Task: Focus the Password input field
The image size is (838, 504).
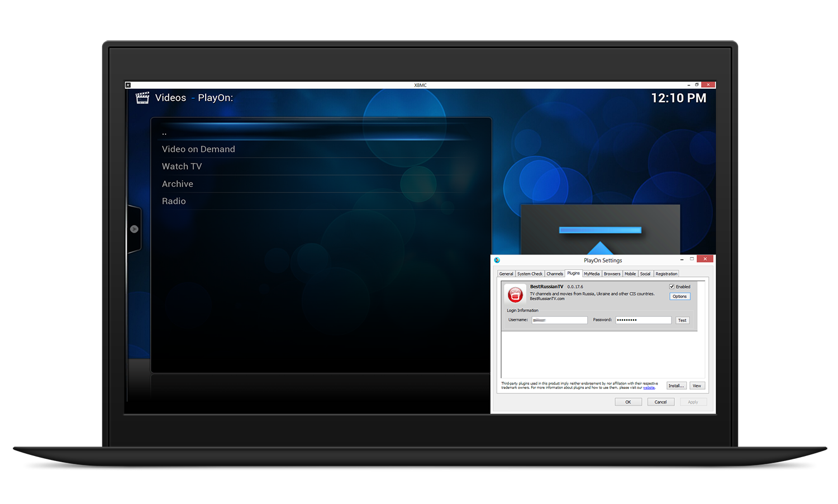Action: coord(643,320)
